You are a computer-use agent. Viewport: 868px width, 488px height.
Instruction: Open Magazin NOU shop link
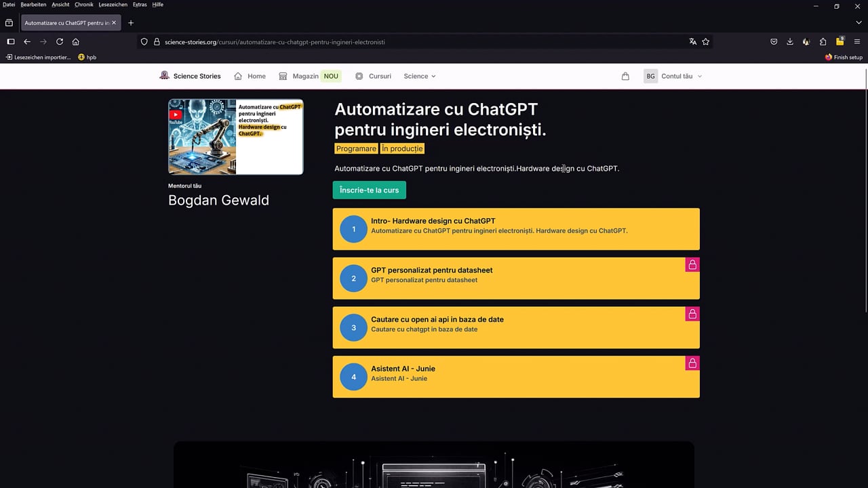coord(309,76)
